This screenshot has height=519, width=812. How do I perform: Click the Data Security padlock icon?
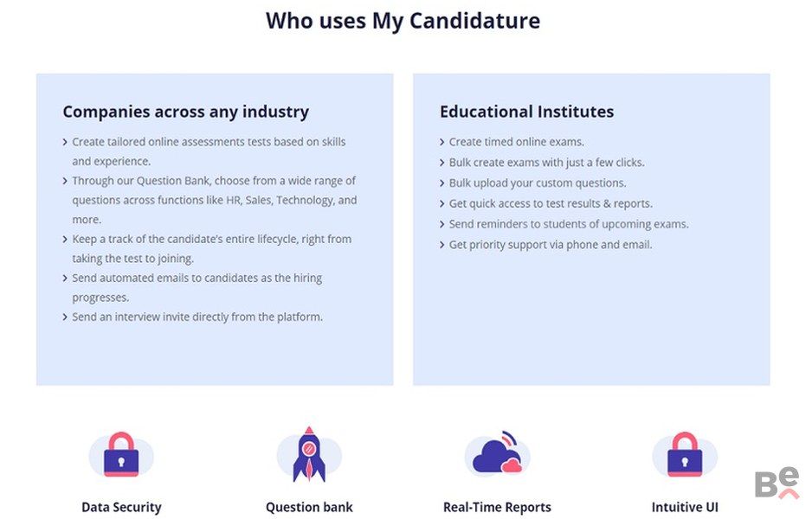click(x=121, y=455)
